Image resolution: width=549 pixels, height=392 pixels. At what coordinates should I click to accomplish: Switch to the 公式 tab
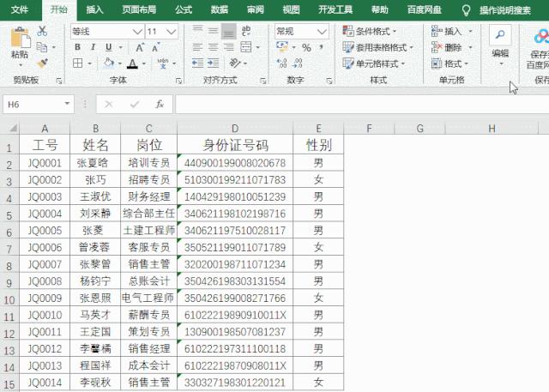(184, 9)
